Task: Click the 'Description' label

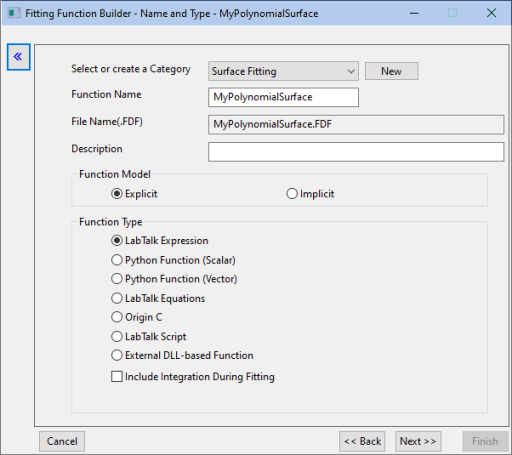Action: point(97,149)
